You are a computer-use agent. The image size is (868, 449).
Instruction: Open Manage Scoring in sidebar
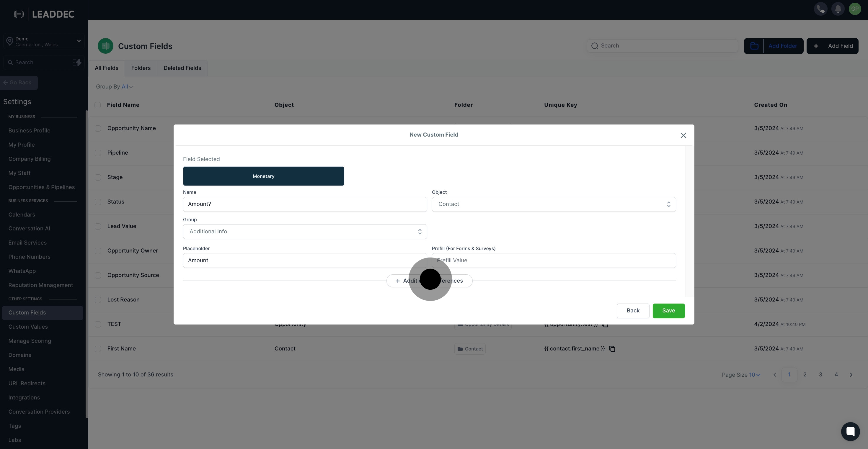click(30, 341)
